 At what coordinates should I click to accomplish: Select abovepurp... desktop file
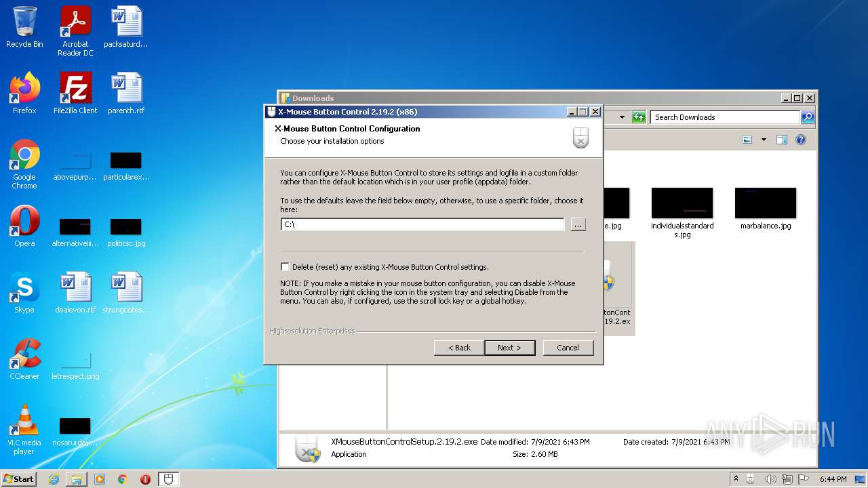click(x=75, y=167)
